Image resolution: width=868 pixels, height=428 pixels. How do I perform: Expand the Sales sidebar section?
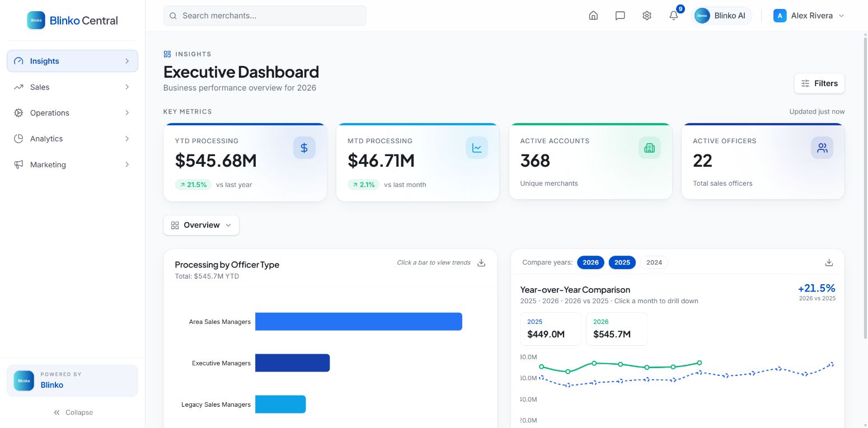coord(72,87)
